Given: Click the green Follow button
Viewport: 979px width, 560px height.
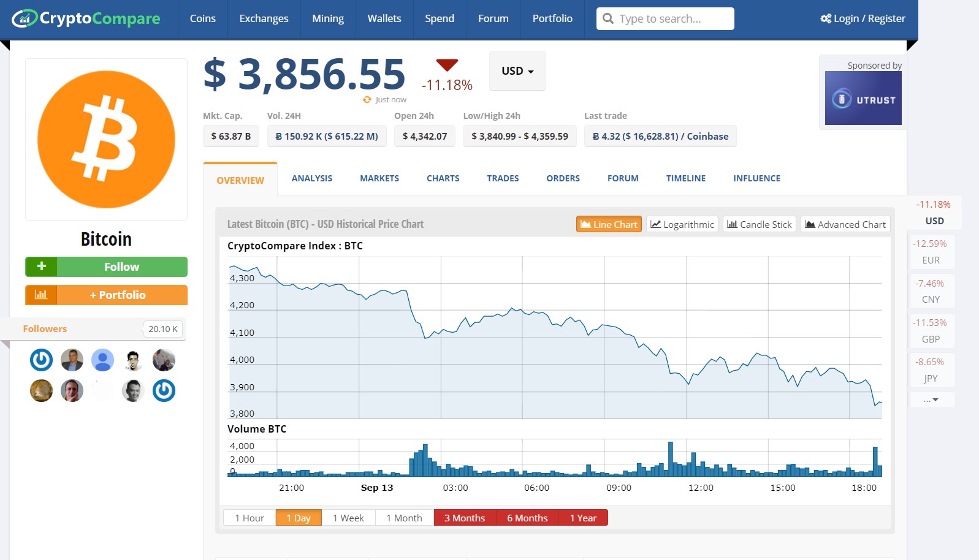Looking at the screenshot, I should pos(106,267).
